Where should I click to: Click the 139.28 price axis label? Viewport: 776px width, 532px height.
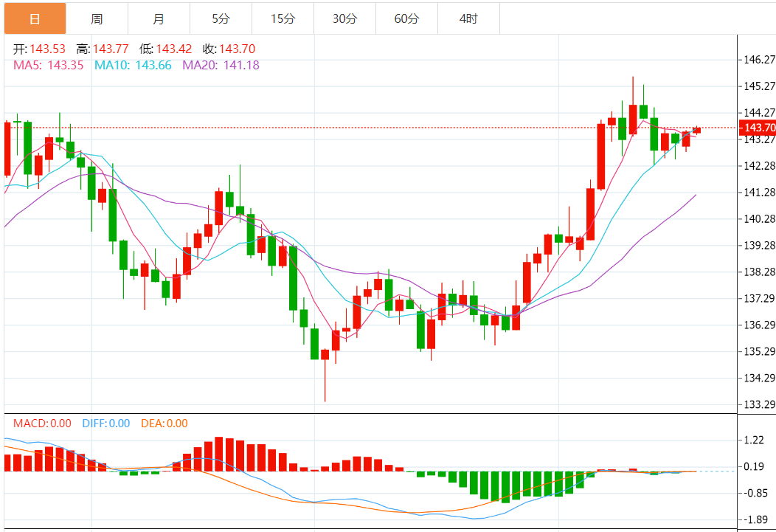(x=759, y=246)
